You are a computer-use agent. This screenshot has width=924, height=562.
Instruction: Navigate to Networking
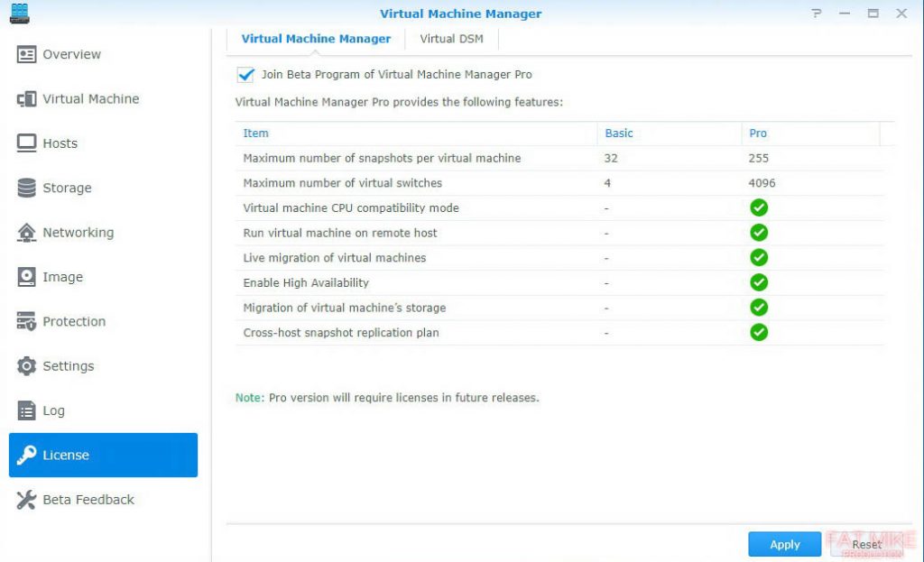click(103, 233)
